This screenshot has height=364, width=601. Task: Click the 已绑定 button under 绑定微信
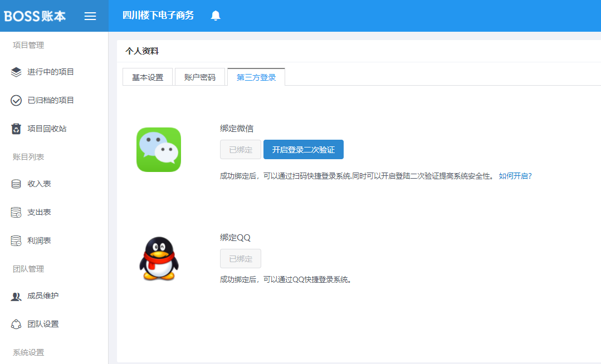click(x=240, y=149)
